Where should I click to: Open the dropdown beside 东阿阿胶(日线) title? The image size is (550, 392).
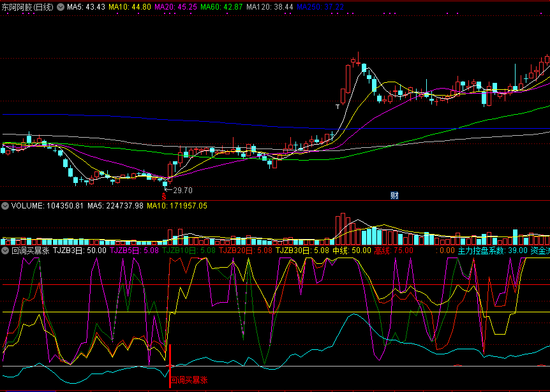[61, 7]
